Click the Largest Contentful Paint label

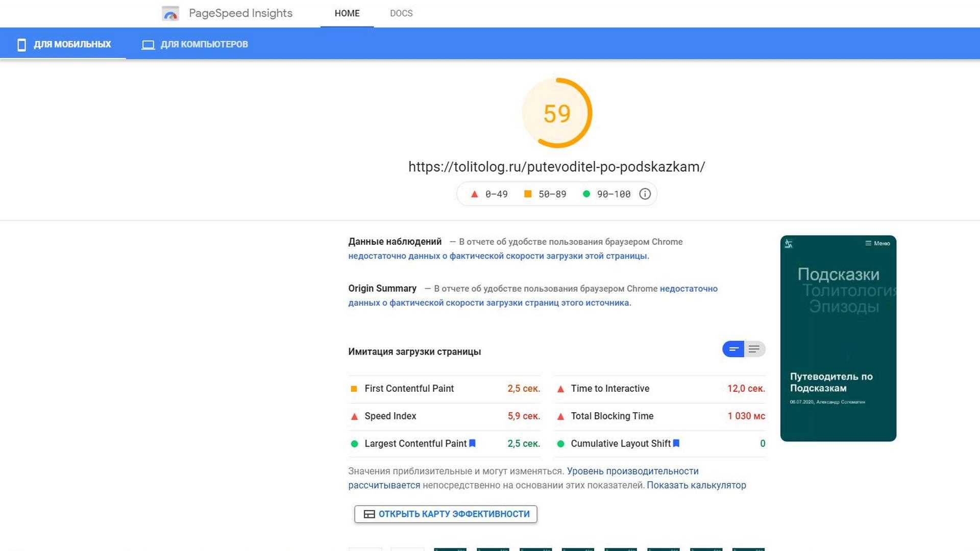pos(415,444)
